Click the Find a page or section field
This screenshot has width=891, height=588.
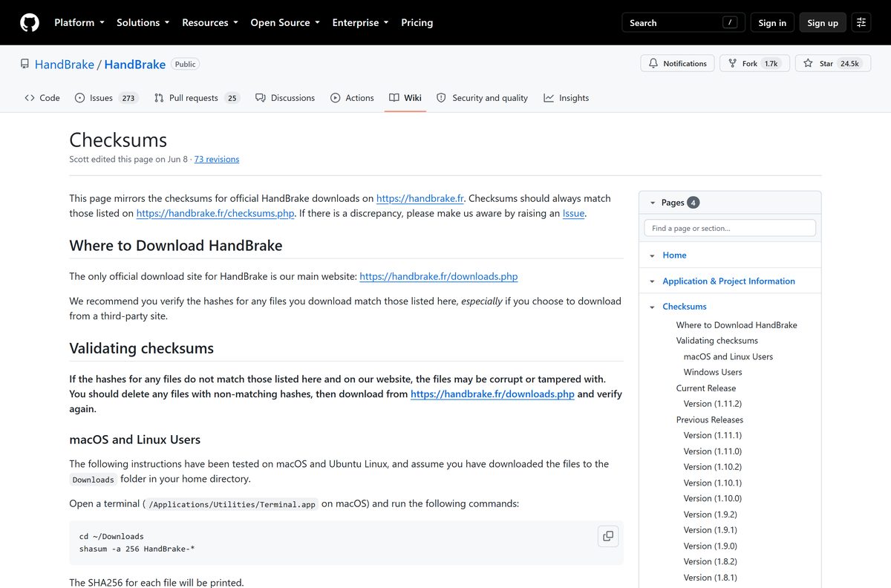click(x=730, y=228)
